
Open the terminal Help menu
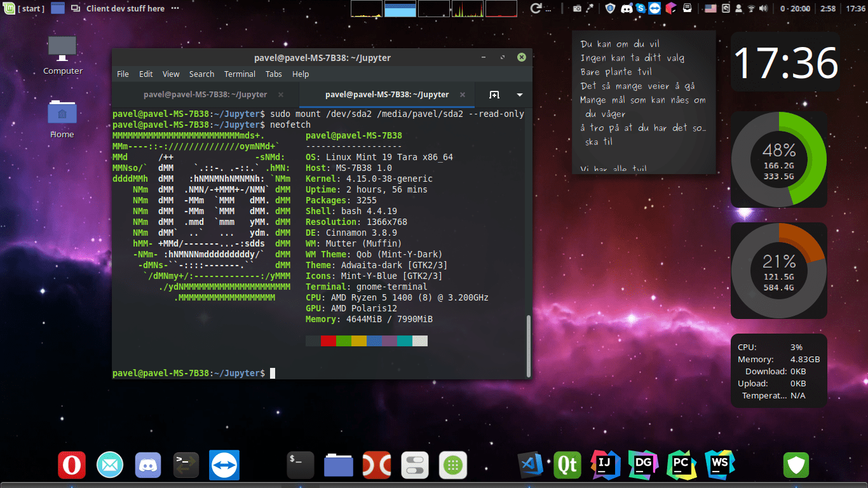tap(301, 74)
